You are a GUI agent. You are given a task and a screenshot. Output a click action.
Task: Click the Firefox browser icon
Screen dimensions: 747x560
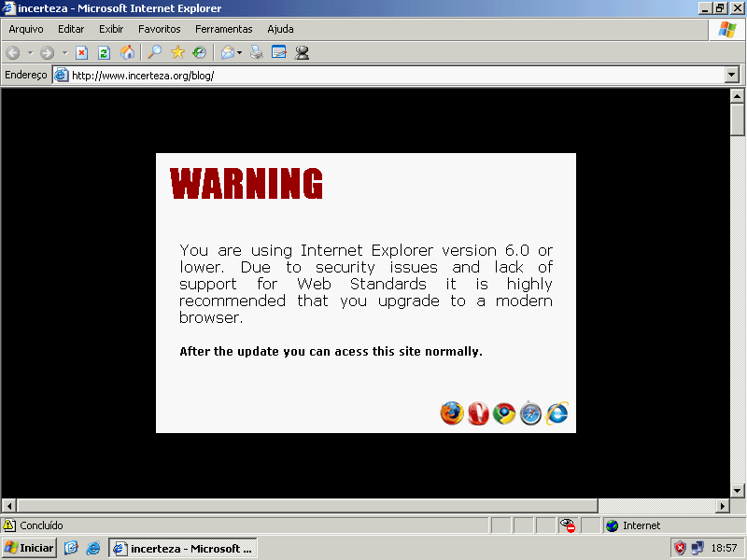point(452,413)
